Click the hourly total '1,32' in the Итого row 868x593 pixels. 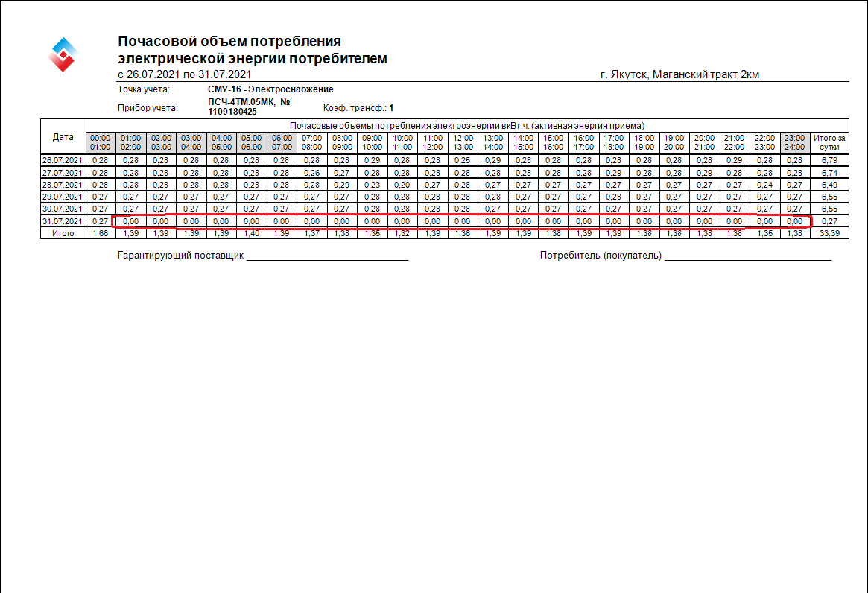pyautogui.click(x=402, y=234)
